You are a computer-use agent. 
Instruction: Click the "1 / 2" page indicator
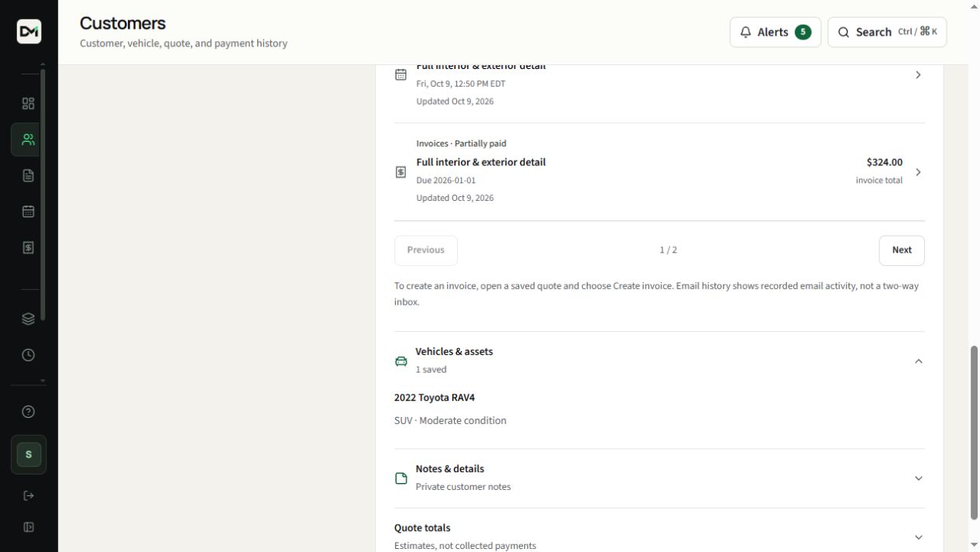click(x=669, y=250)
